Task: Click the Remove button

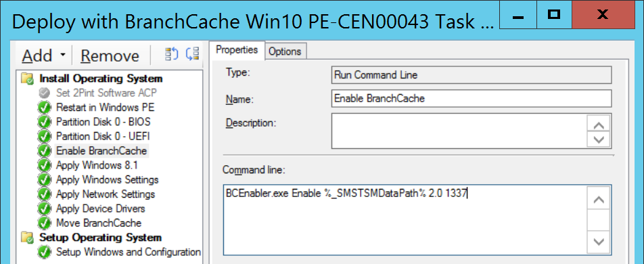Action: click(x=110, y=55)
